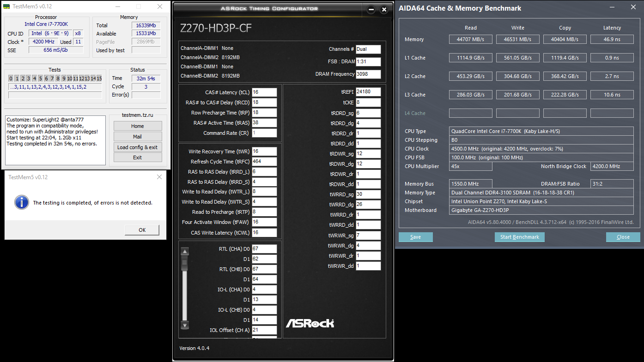
Task: Click the Channels # field showing Dual
Action: point(368,49)
